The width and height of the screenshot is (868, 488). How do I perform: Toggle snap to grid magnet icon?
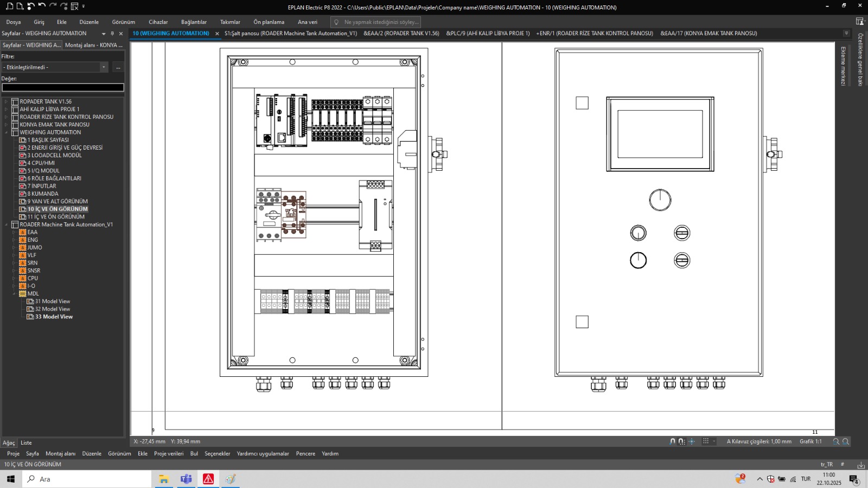point(681,441)
